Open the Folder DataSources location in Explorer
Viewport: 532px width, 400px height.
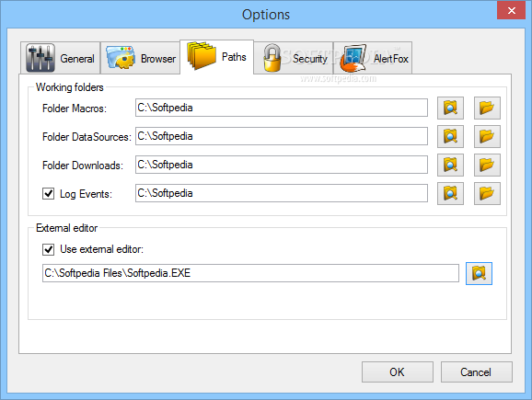click(487, 137)
